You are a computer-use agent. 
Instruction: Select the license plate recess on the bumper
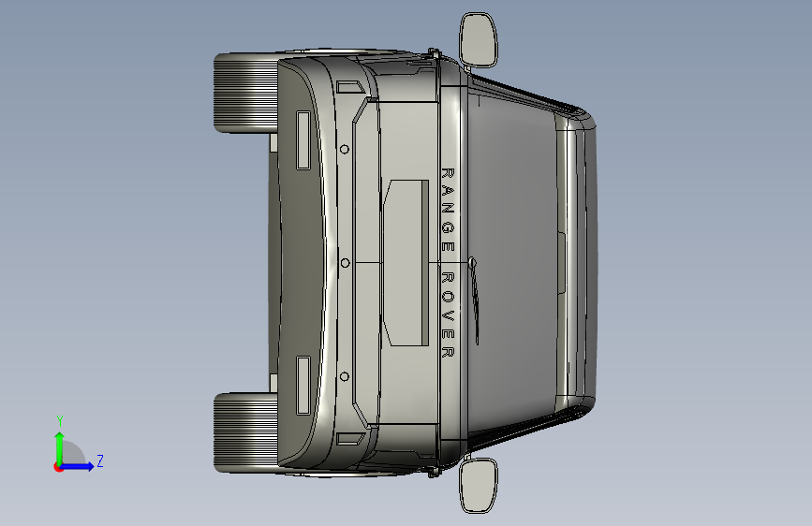tap(406, 263)
